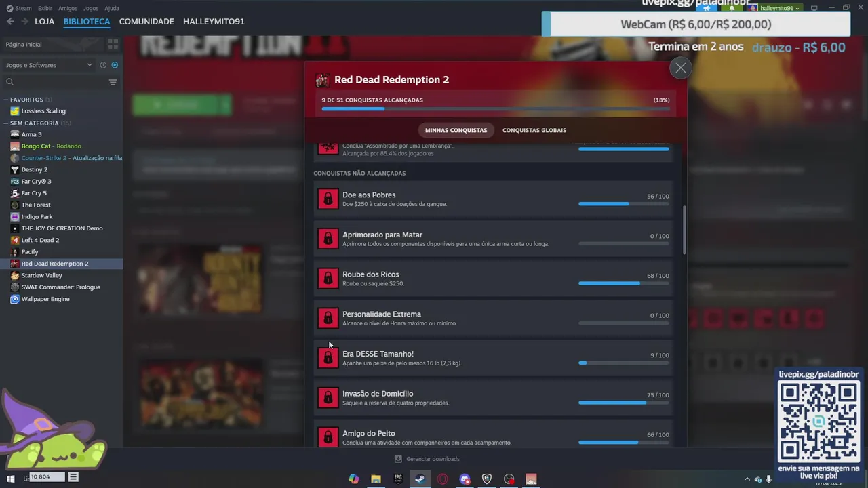Collapse the SEM CATEGORIA category
Screen dimensions: 868x488
click(x=6, y=123)
